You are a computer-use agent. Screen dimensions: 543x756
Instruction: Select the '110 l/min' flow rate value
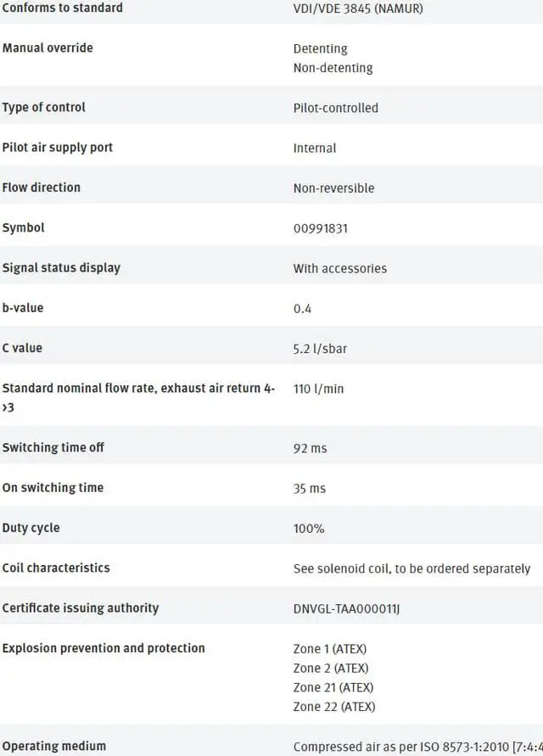coord(318,389)
